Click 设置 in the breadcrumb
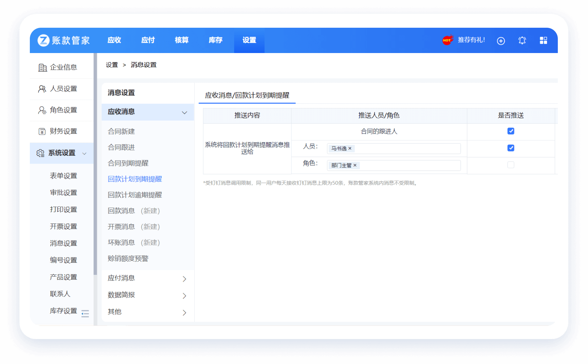588x364 pixels. [112, 65]
